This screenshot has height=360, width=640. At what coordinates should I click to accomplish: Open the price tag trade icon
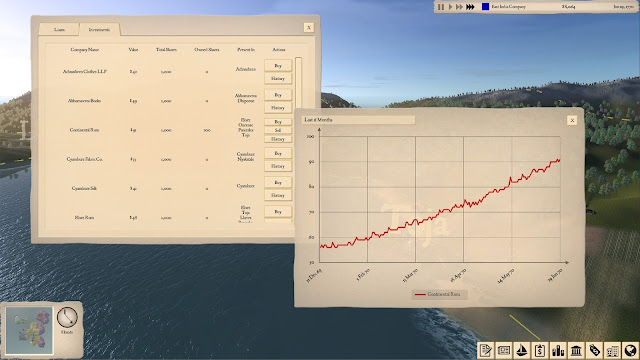pos(594,350)
